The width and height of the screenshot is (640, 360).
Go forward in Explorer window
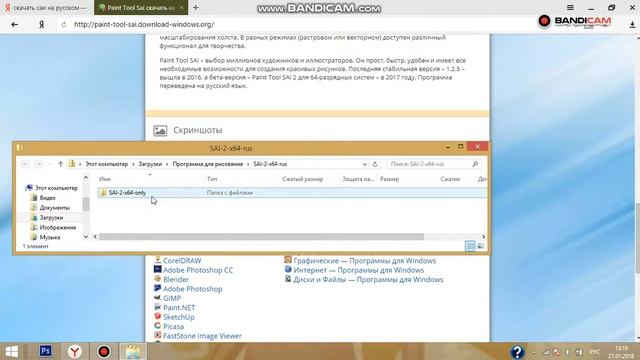click(x=39, y=164)
